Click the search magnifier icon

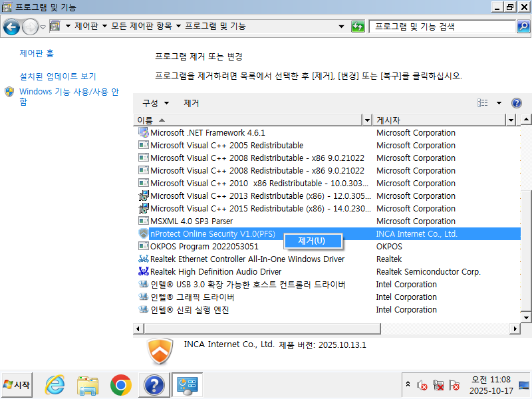click(523, 27)
